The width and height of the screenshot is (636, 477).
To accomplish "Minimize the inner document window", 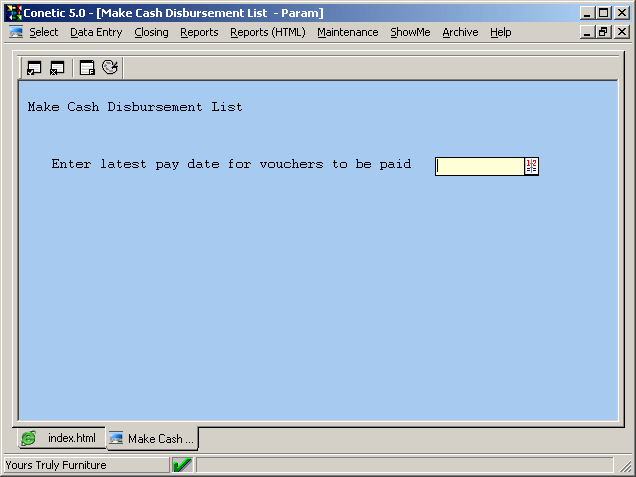I will pos(587,32).
